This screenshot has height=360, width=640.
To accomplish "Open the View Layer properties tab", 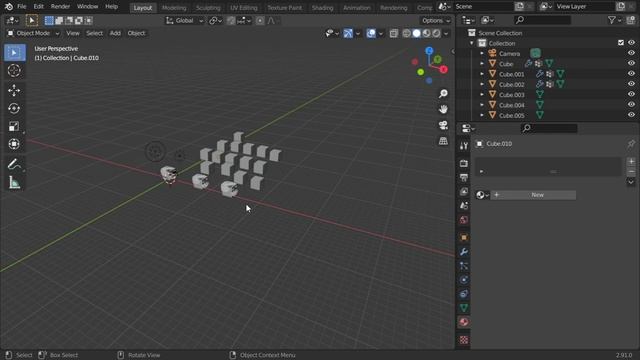I will (x=464, y=191).
